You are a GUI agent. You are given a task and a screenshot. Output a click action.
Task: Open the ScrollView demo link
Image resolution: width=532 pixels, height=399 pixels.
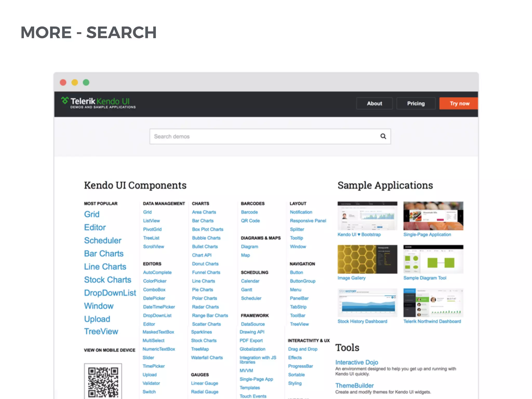(154, 246)
